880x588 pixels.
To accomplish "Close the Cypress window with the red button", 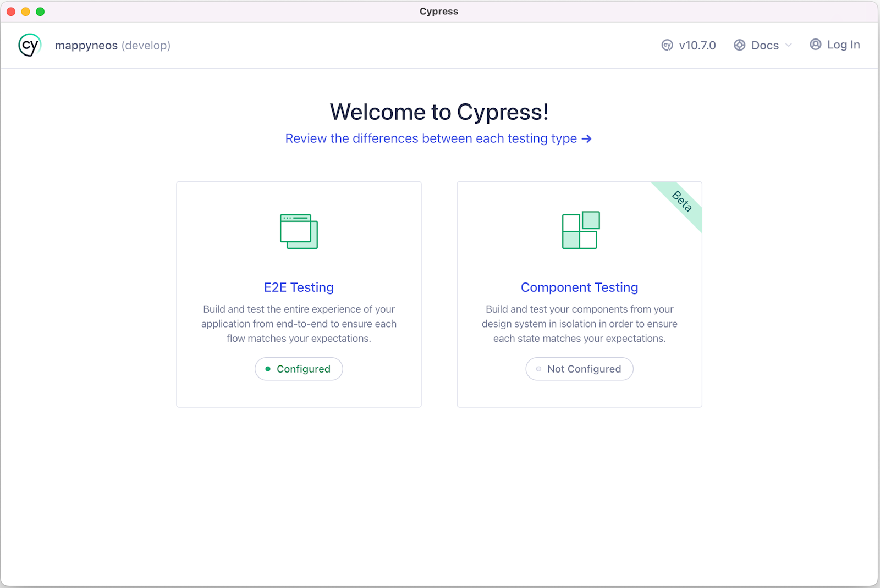I will pyautogui.click(x=11, y=12).
